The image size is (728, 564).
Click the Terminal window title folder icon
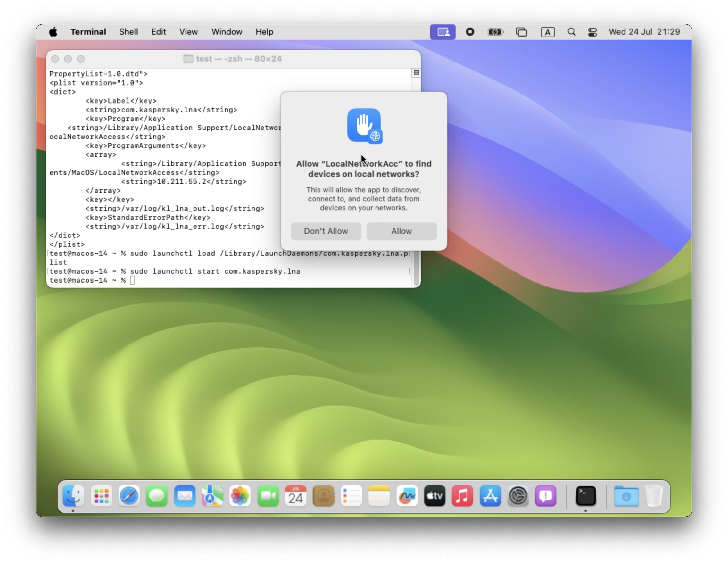[x=188, y=59]
